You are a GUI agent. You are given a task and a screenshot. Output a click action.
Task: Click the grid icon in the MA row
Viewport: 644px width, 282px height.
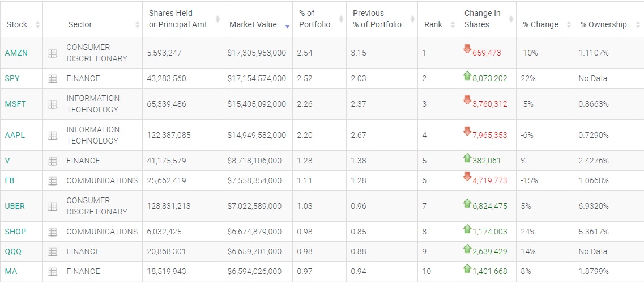53,272
